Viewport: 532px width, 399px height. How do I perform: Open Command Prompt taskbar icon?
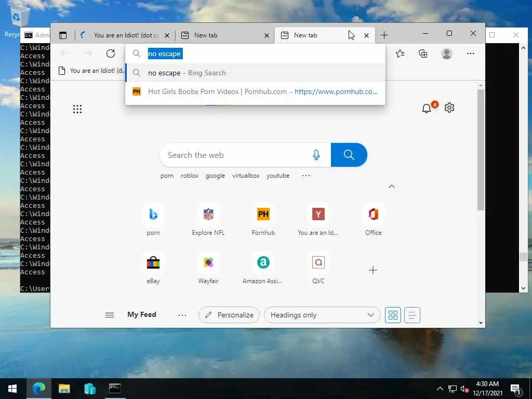[115, 389]
